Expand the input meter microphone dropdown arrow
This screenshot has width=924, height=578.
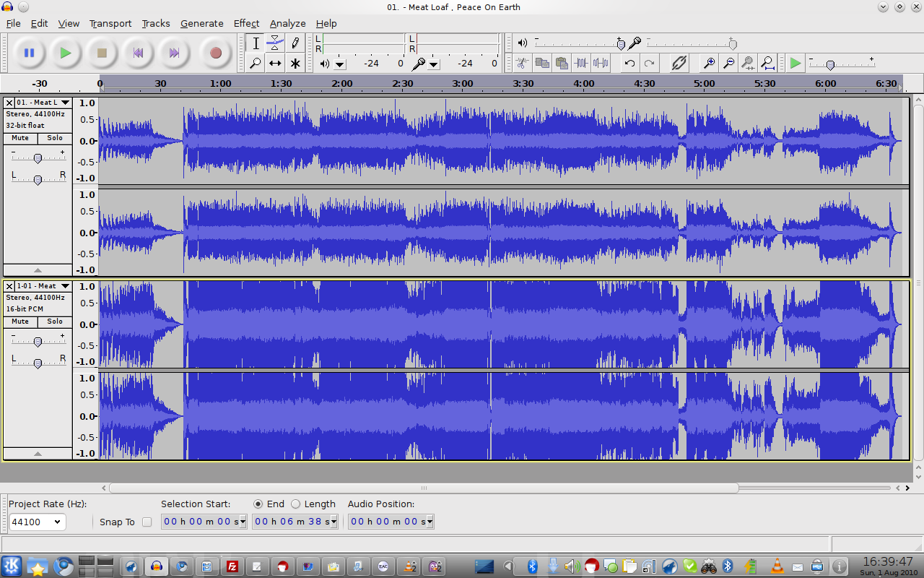[434, 64]
